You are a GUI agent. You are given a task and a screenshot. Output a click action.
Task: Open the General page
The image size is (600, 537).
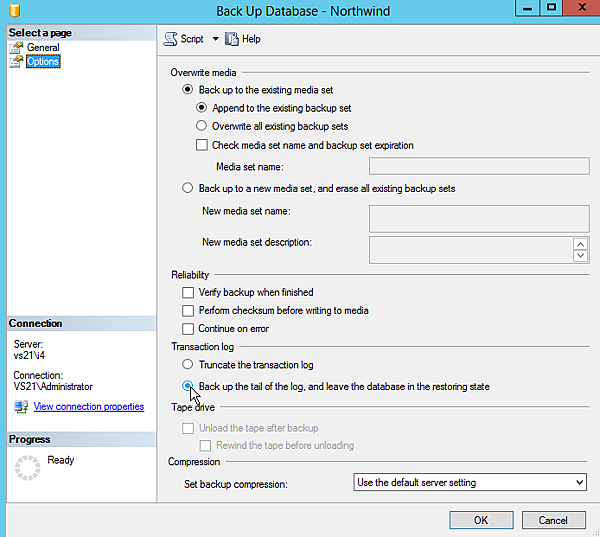(x=43, y=47)
